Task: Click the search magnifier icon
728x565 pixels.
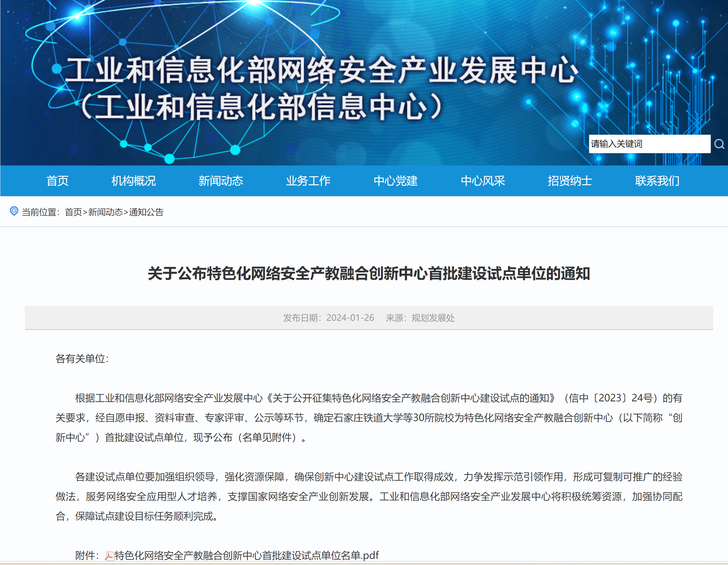Action: 719,144
